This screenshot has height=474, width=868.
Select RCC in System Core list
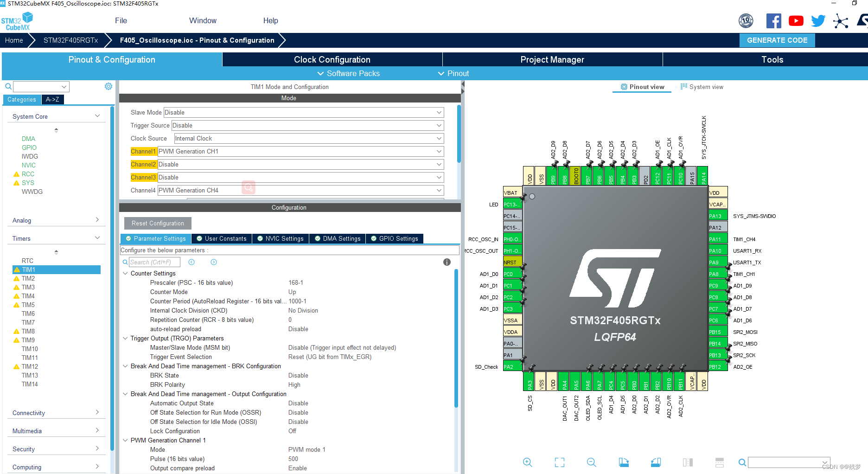pos(28,174)
